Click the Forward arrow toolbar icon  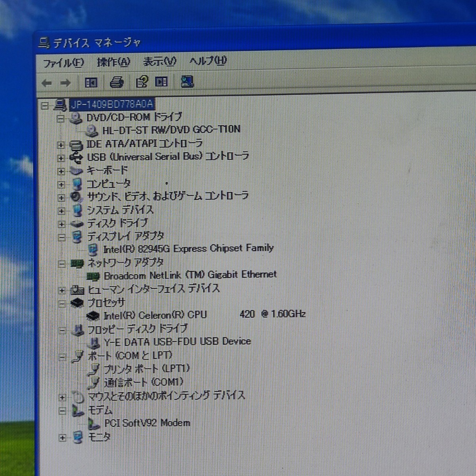[x=65, y=83]
